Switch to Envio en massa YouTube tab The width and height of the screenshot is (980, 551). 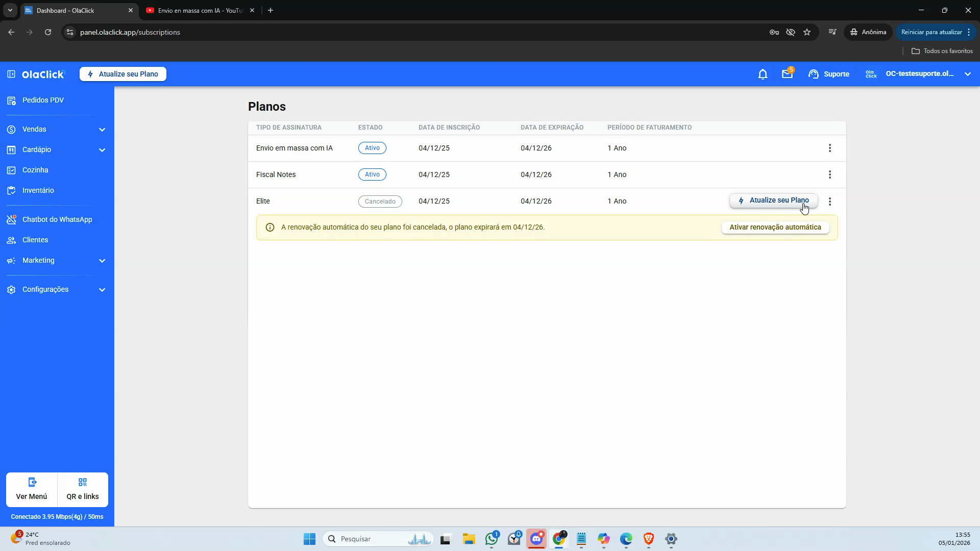coord(200,10)
